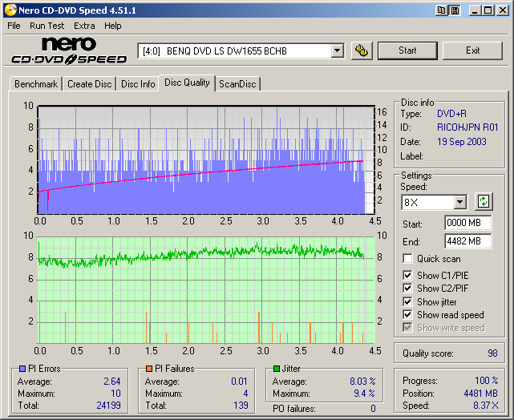Click the Jitter average 8.03 % value

point(362,382)
